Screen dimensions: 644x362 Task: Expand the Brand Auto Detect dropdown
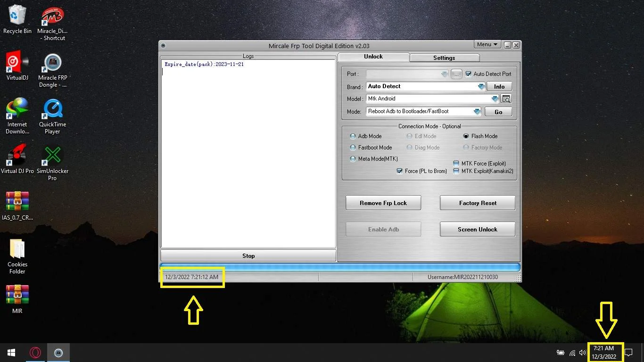click(x=481, y=87)
